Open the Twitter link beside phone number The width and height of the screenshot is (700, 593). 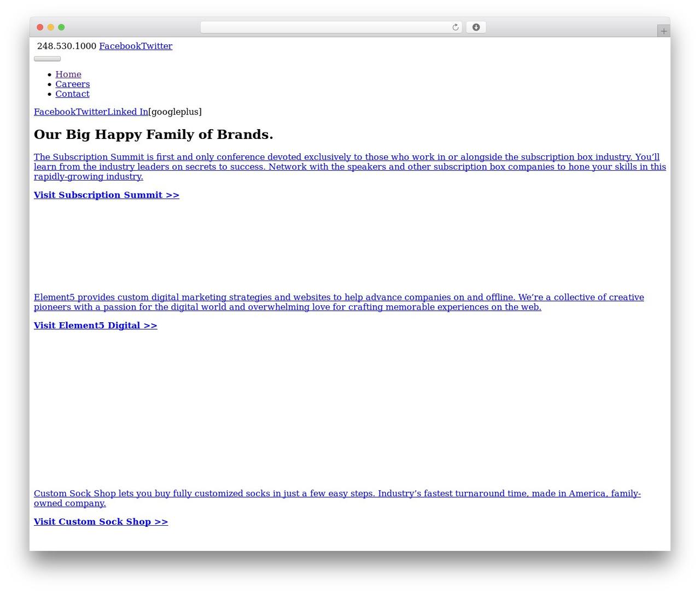point(157,46)
